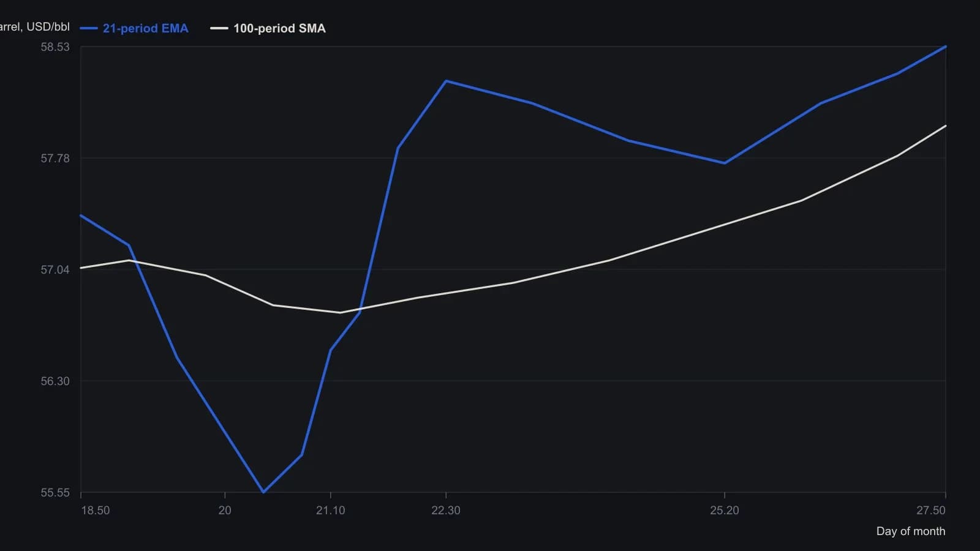Click the 22.30 x-axis tick label
Image resolution: width=980 pixels, height=551 pixels.
tap(446, 511)
